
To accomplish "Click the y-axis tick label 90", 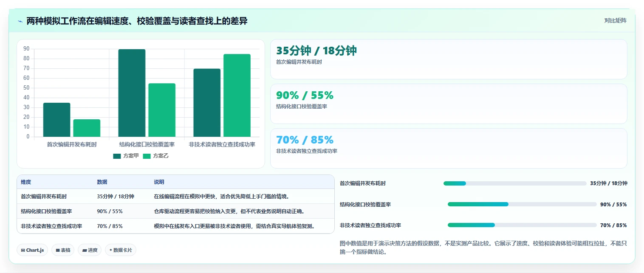I will click(26, 49).
